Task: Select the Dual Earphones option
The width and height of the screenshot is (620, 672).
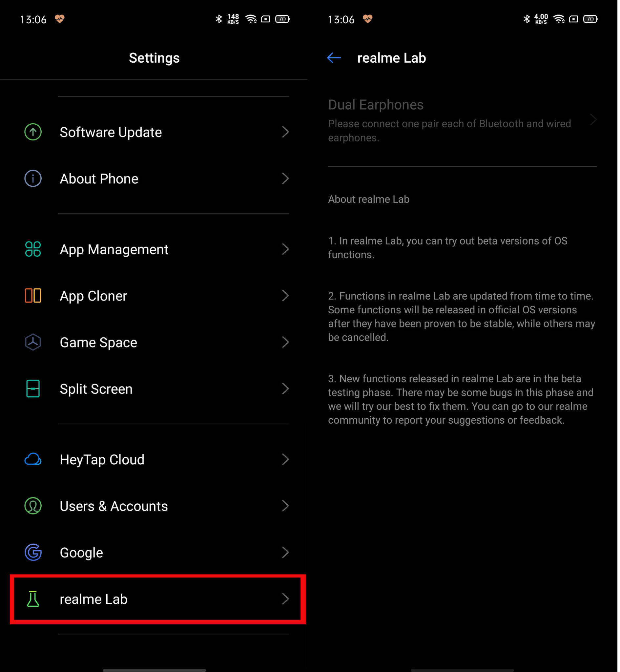Action: coord(462,120)
